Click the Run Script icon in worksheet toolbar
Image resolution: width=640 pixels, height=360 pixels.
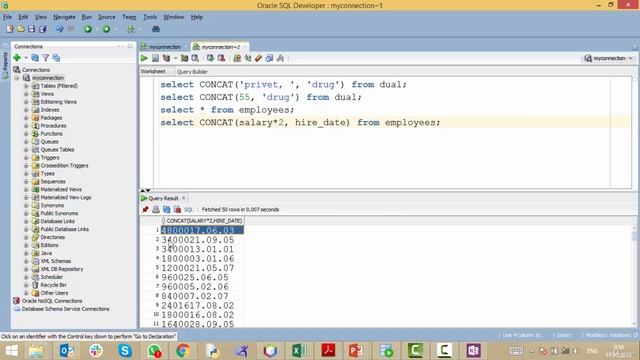[x=155, y=58]
